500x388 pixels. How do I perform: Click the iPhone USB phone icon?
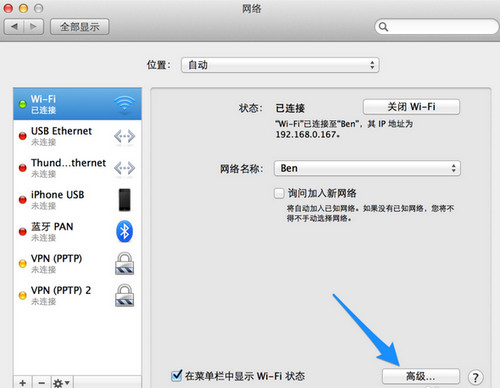125,200
